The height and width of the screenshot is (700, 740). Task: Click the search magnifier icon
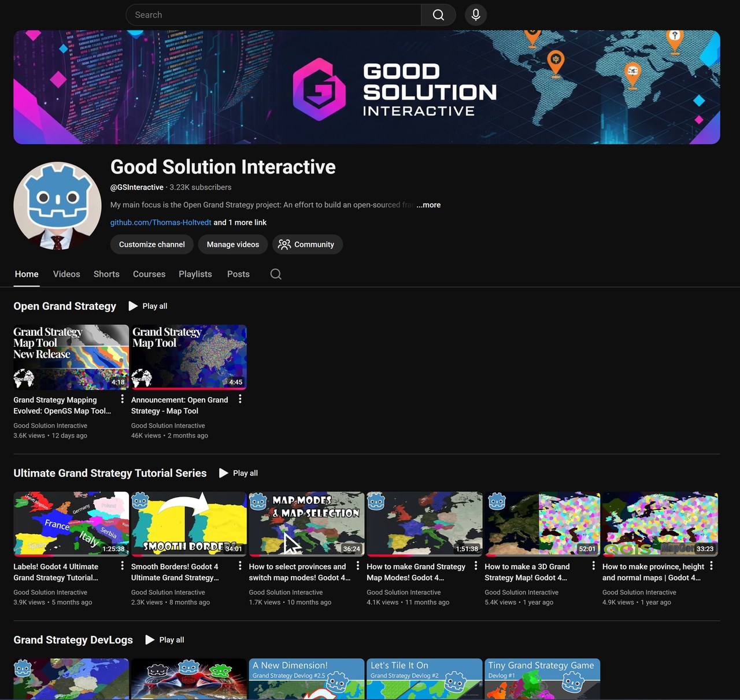coord(438,14)
